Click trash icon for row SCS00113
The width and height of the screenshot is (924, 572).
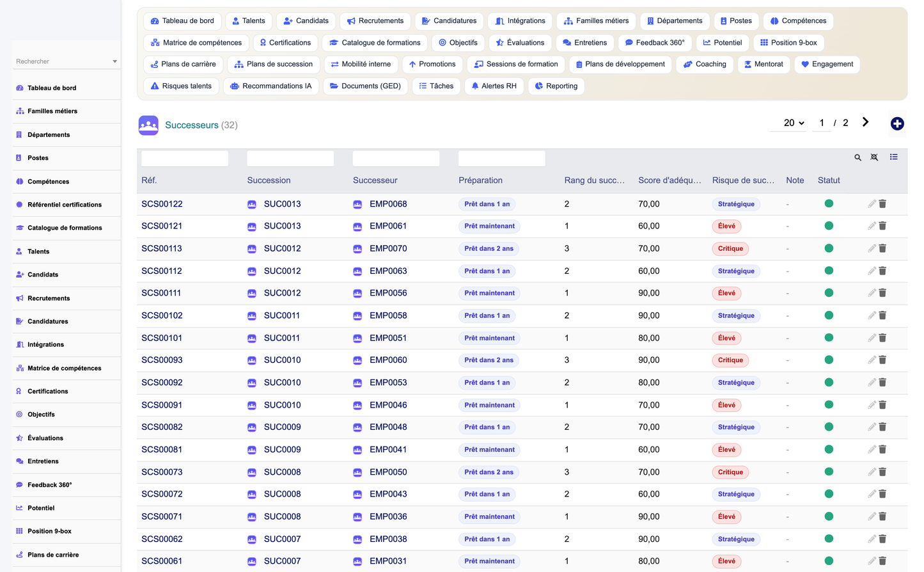click(x=882, y=248)
